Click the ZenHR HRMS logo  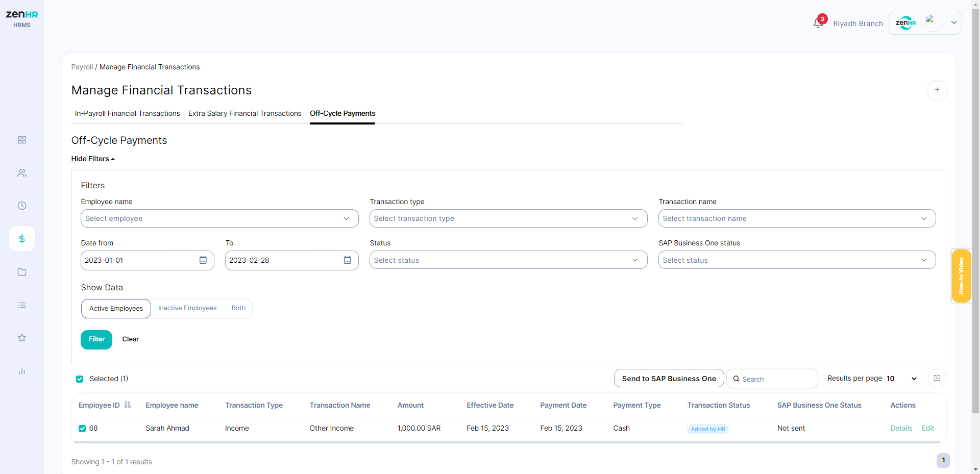[22, 19]
